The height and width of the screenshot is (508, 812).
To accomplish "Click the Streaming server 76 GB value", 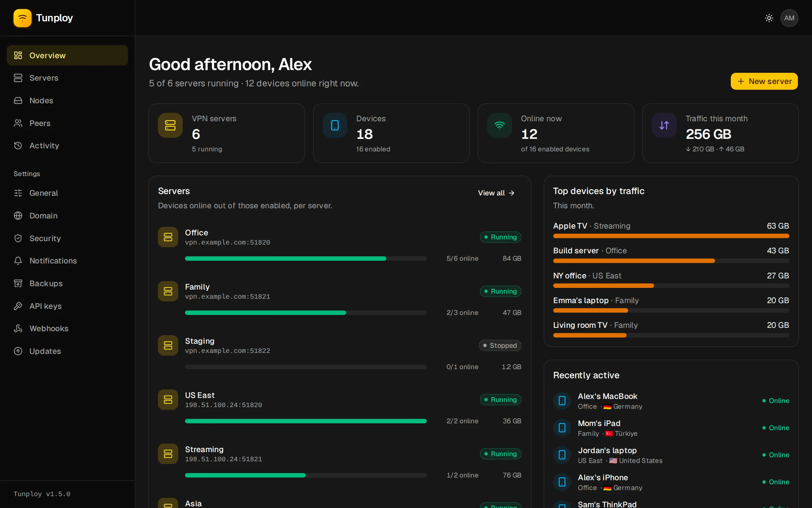I will [x=512, y=475].
